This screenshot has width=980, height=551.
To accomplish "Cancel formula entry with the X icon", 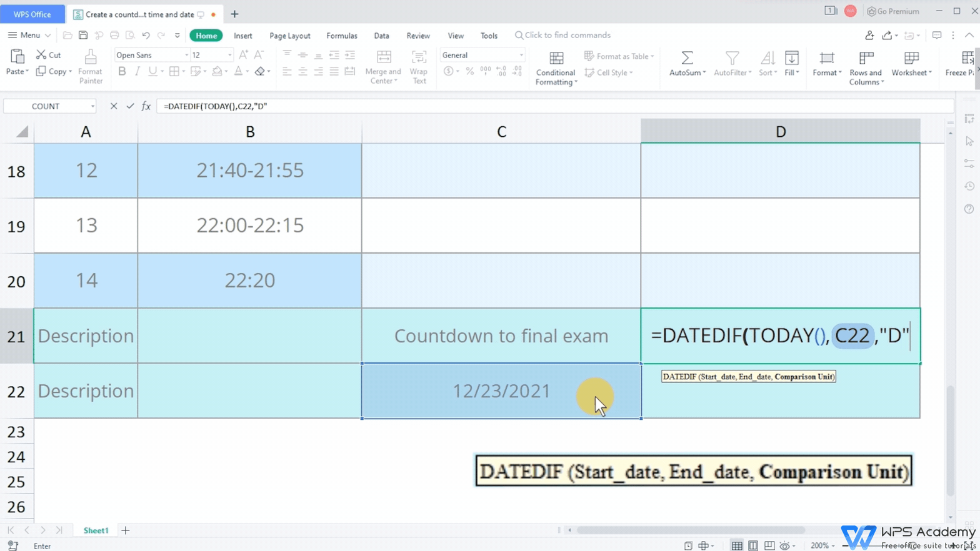I will [113, 106].
